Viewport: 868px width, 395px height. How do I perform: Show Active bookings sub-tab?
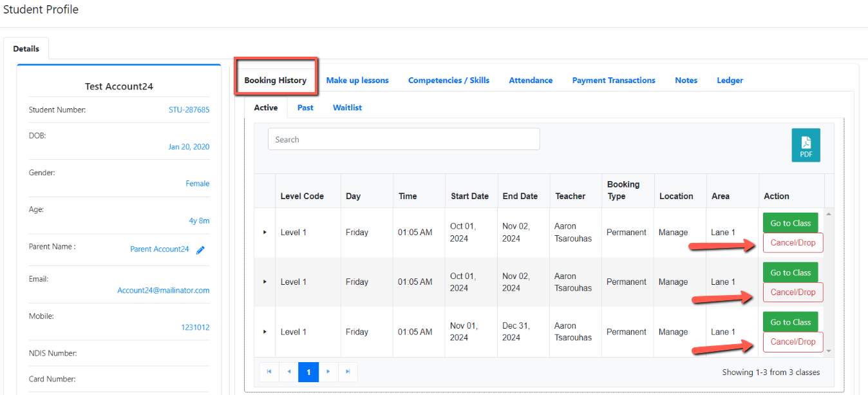pyautogui.click(x=266, y=108)
